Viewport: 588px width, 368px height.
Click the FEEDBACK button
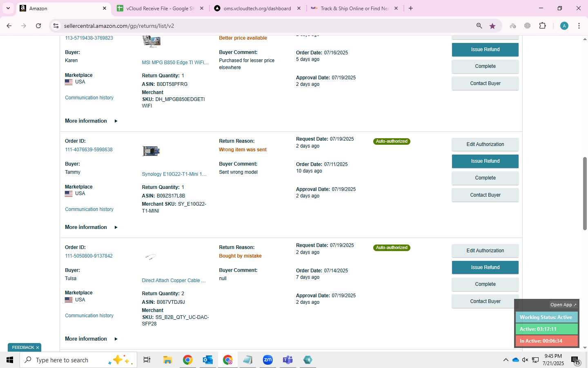coord(23,348)
